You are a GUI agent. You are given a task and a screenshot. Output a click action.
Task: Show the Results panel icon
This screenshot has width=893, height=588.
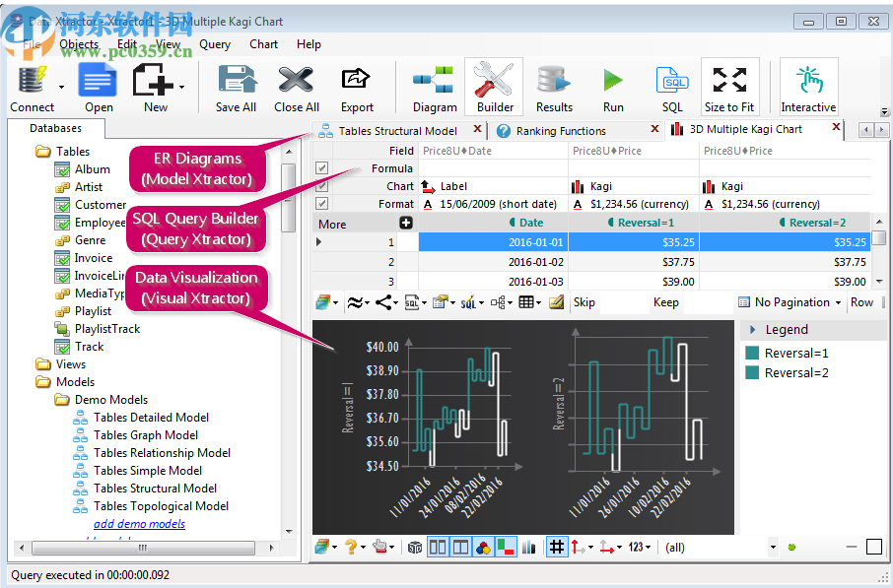pos(553,80)
